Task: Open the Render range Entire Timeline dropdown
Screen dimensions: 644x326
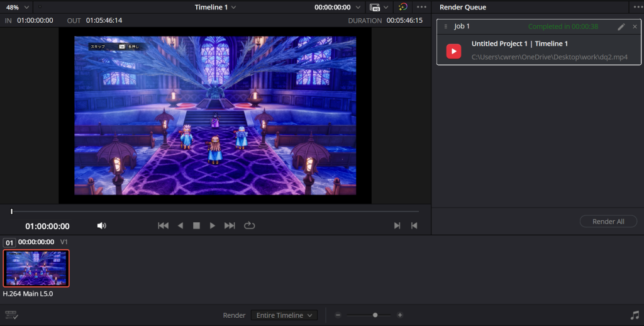Action: pyautogui.click(x=284, y=315)
